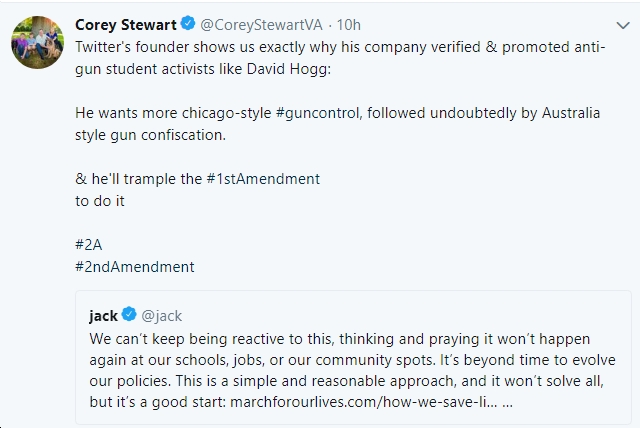Image resolution: width=640 pixels, height=428 pixels.
Task: Open the @CoreyStewartVA handle link
Action: click(261, 25)
